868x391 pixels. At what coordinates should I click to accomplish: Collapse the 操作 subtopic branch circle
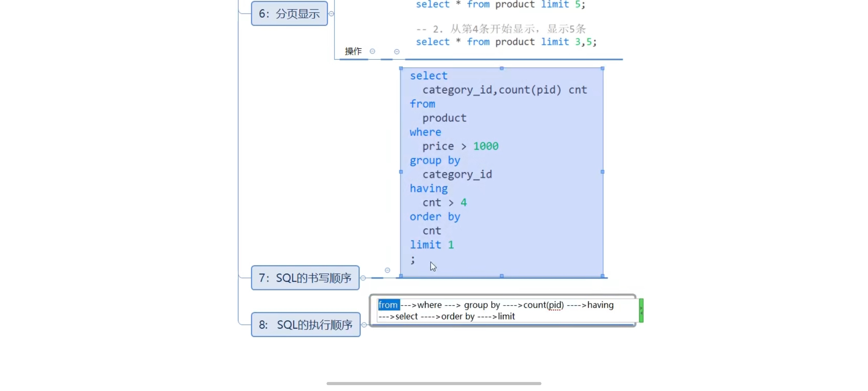372,51
